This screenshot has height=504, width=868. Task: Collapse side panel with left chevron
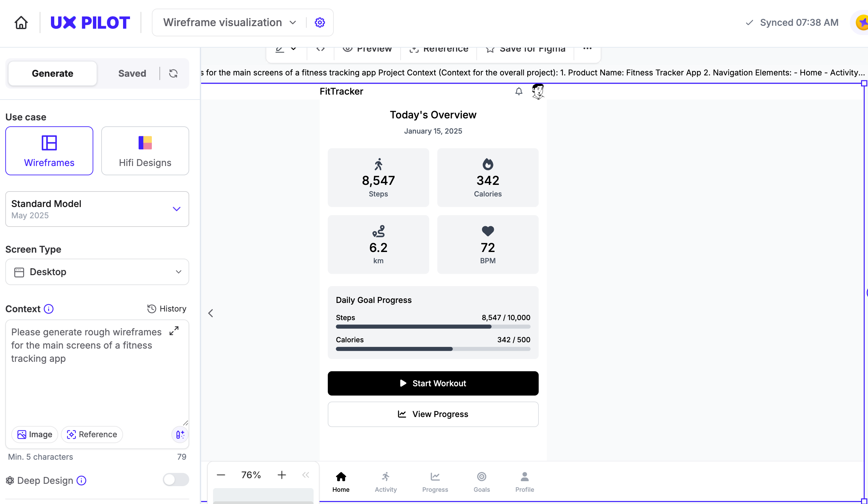pos(211,313)
